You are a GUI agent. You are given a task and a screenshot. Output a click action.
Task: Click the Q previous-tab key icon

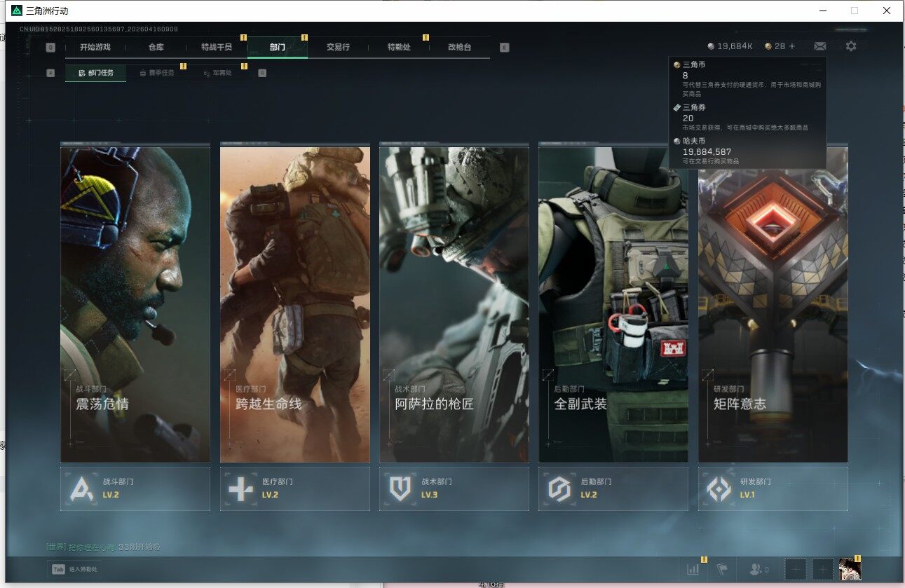pyautogui.click(x=50, y=48)
